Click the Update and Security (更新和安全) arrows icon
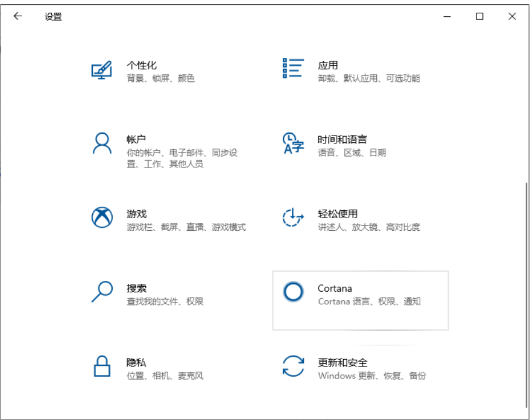 coord(293,366)
